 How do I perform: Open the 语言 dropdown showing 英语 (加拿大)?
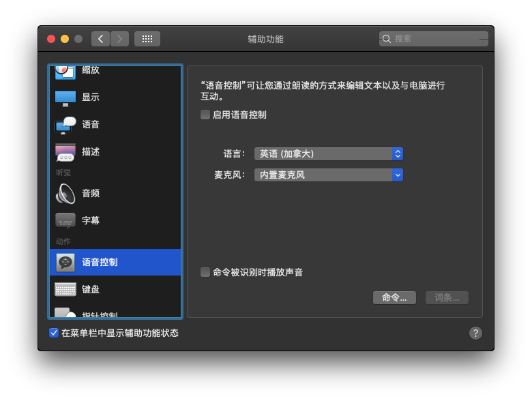[328, 153]
